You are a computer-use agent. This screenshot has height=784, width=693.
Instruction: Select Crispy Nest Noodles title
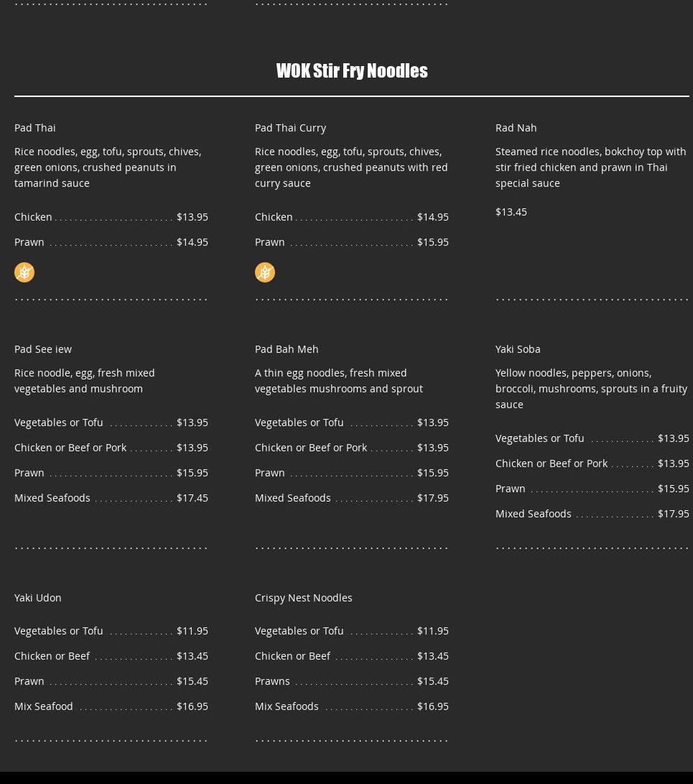[303, 598]
